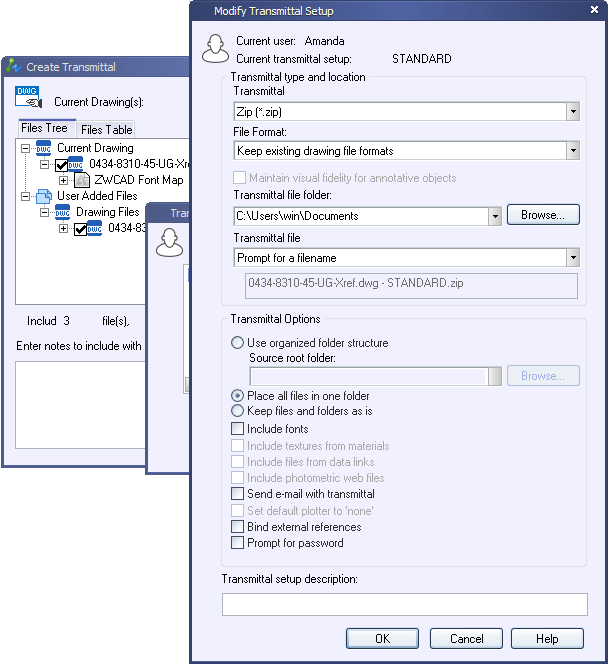
Task: Click the Transmittal setup description field
Action: [405, 604]
